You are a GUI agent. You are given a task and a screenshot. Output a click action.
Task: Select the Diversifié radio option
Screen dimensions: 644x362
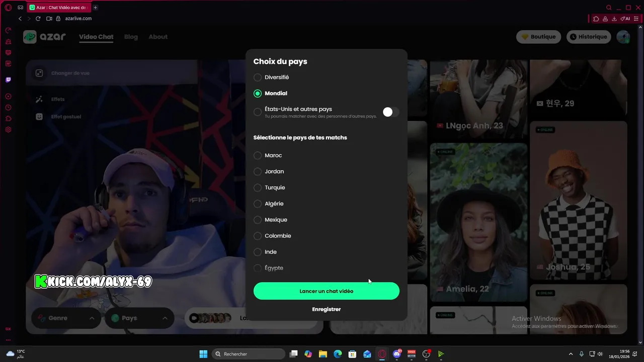(x=258, y=77)
